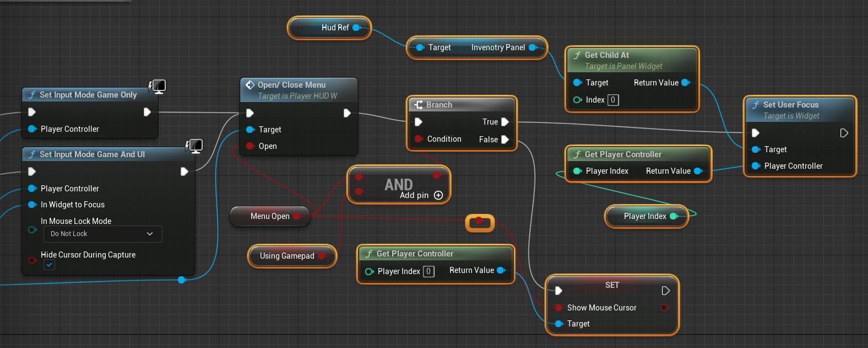
Task: Select the Using Gamepad variable node
Action: pyautogui.click(x=286, y=256)
